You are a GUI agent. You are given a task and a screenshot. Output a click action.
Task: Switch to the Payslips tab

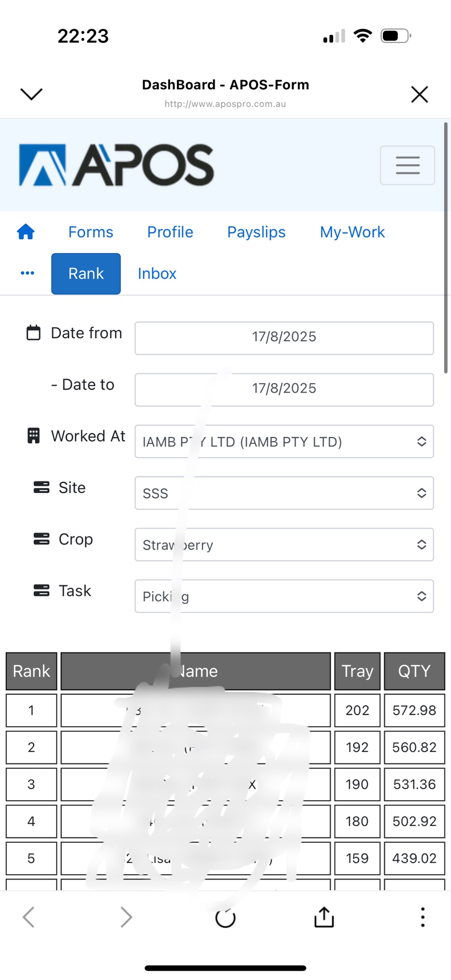point(256,232)
